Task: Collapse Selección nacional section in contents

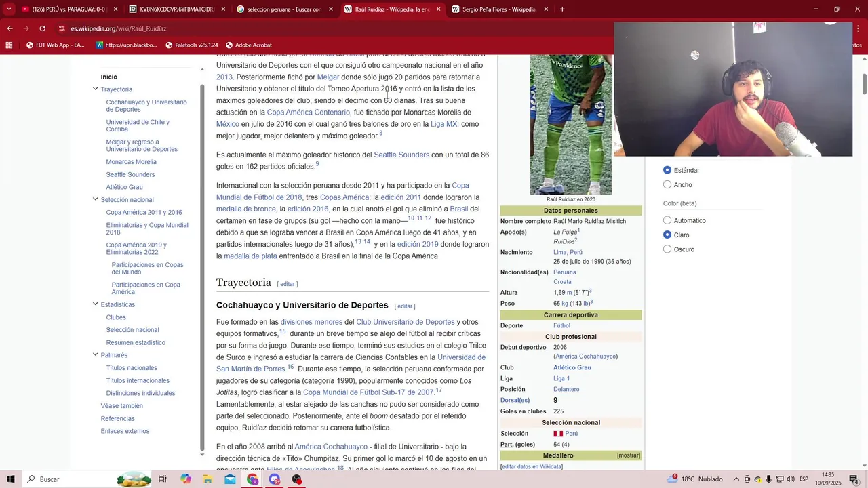Action: pyautogui.click(x=96, y=199)
